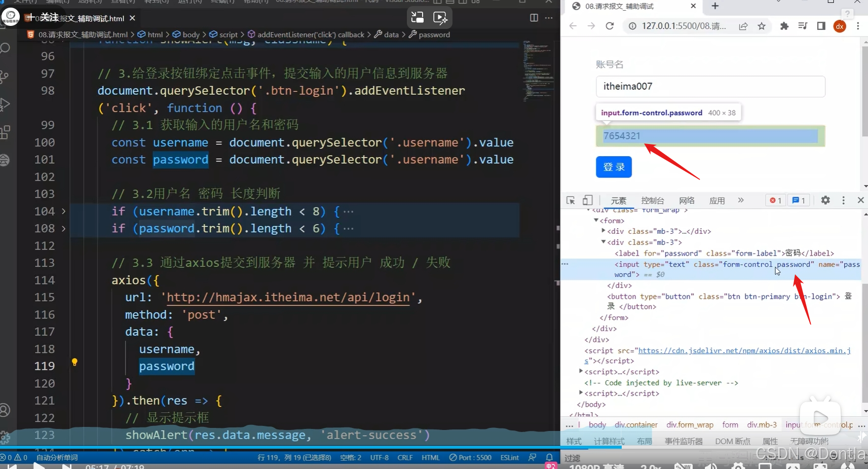Open the Chrome extensions puzzle icon
The height and width of the screenshot is (469, 868).
(x=784, y=26)
